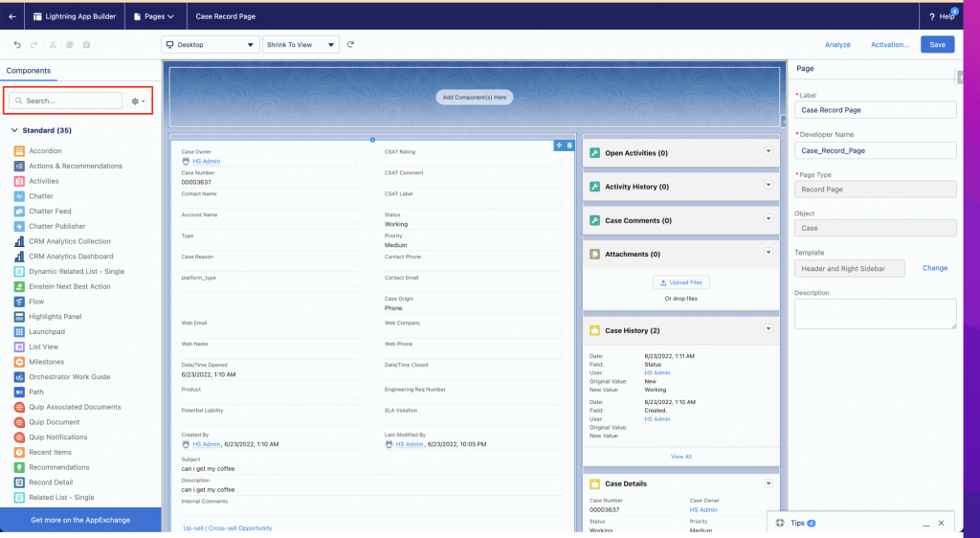
Task: Select the Accordion component icon
Action: pyautogui.click(x=19, y=151)
